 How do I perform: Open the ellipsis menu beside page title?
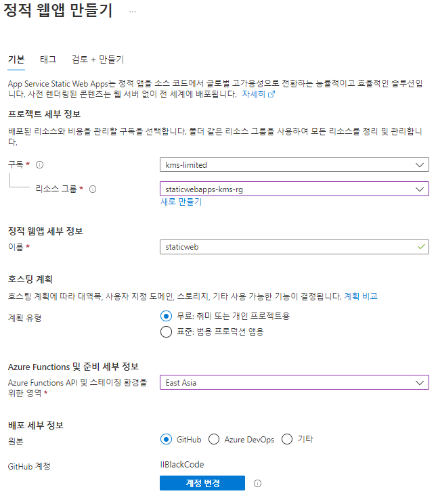pos(133,12)
